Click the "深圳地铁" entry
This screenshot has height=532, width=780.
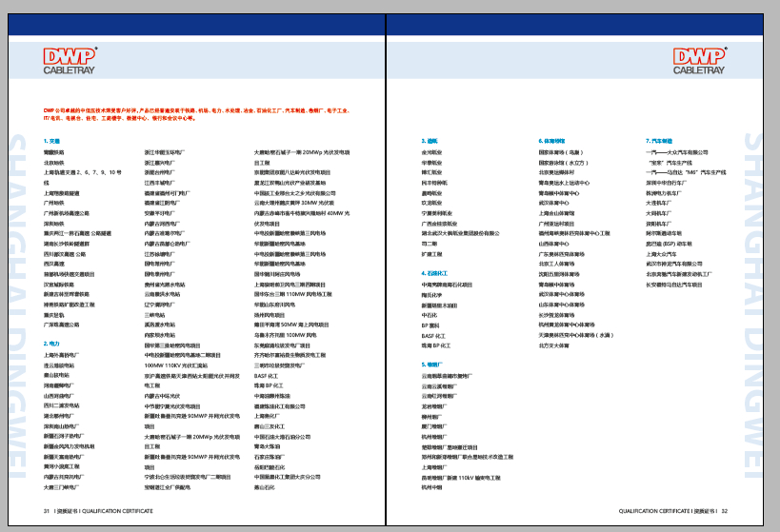53,224
